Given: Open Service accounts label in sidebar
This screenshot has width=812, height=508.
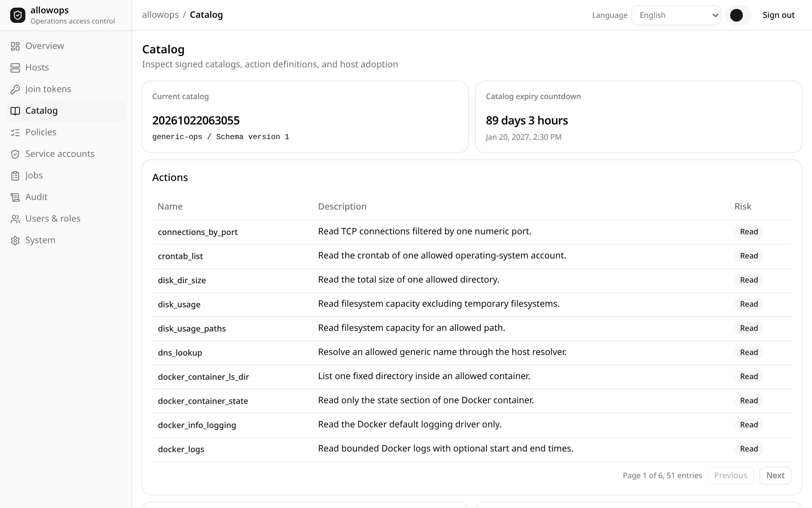Looking at the screenshot, I should 60,154.
